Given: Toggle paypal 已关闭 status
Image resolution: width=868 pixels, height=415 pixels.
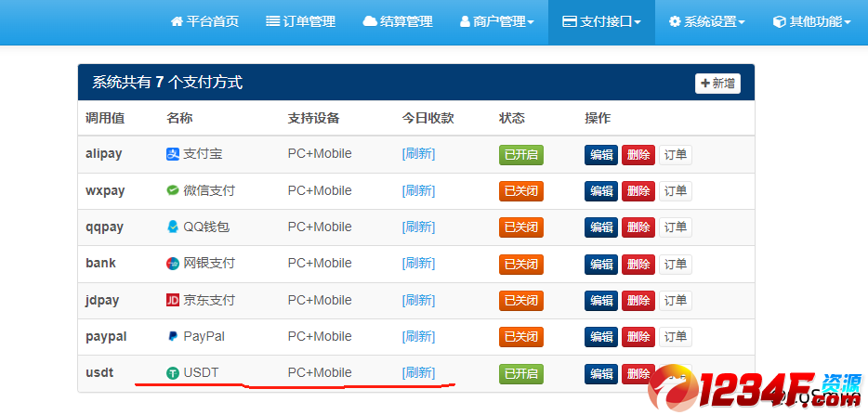Looking at the screenshot, I should click(521, 337).
